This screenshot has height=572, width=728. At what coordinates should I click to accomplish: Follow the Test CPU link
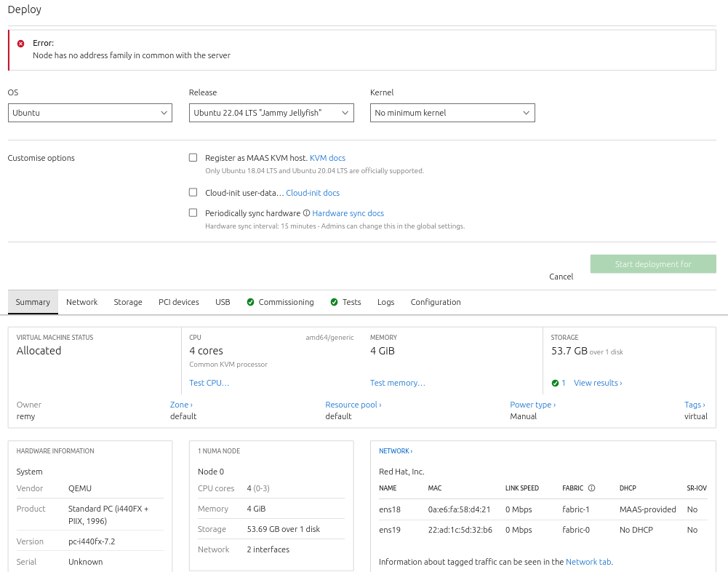point(209,383)
